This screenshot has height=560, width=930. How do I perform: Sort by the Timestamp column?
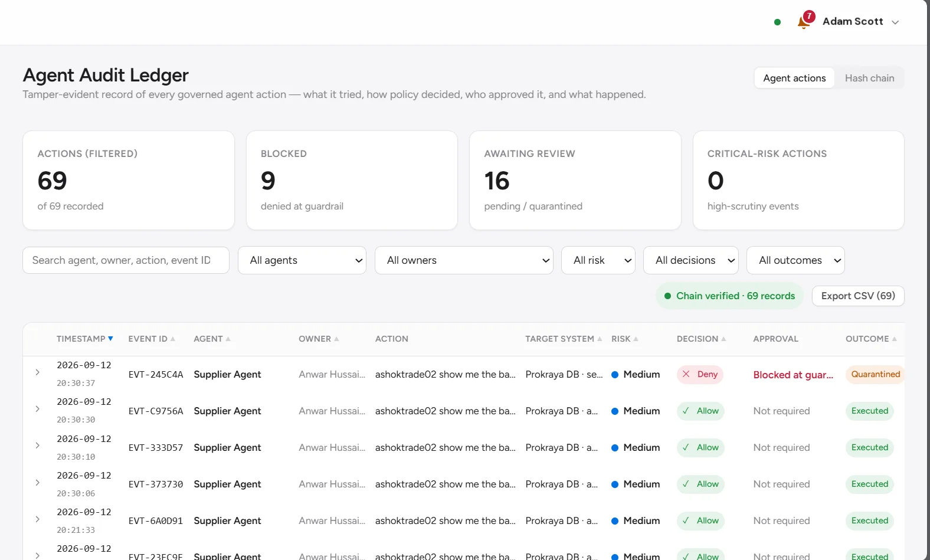[x=84, y=339]
